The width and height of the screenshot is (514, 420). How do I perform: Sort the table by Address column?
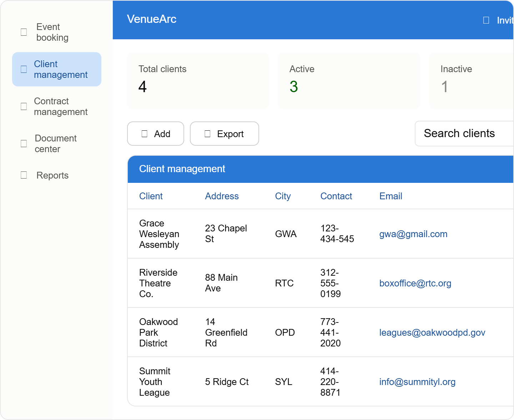(x=222, y=196)
